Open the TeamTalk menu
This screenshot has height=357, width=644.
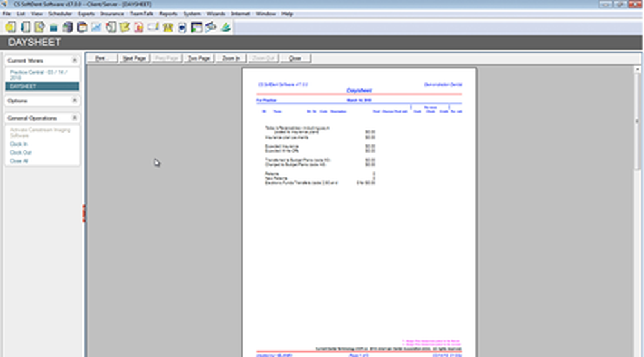pos(142,14)
